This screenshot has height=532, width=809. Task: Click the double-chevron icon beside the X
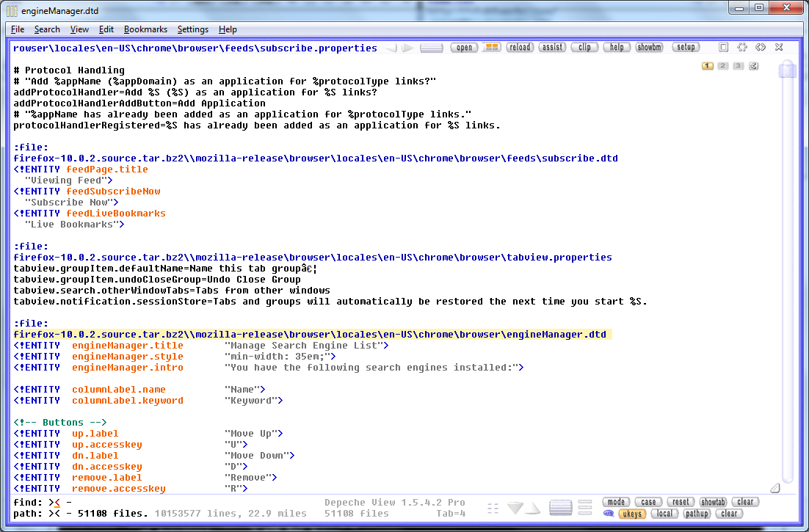pos(761,47)
